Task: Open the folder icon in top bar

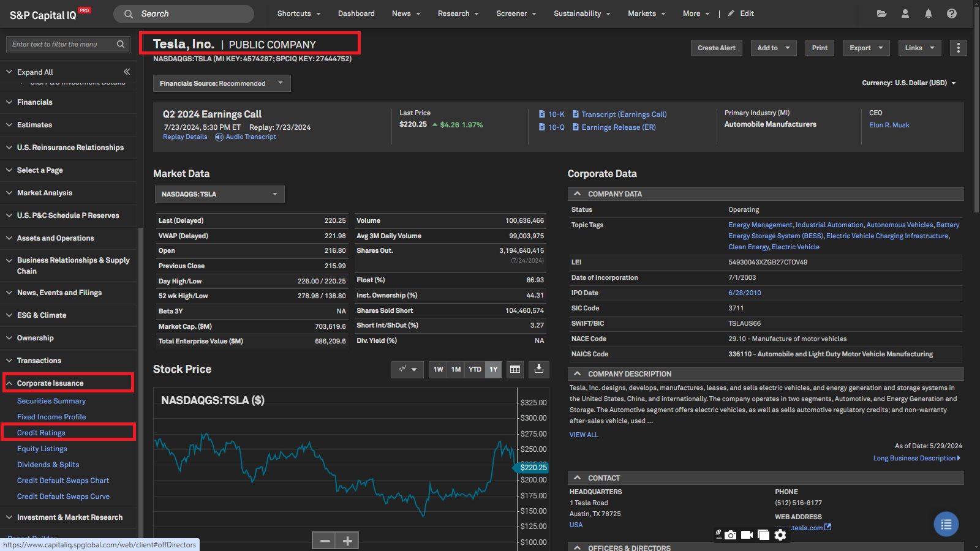Action: coord(881,13)
